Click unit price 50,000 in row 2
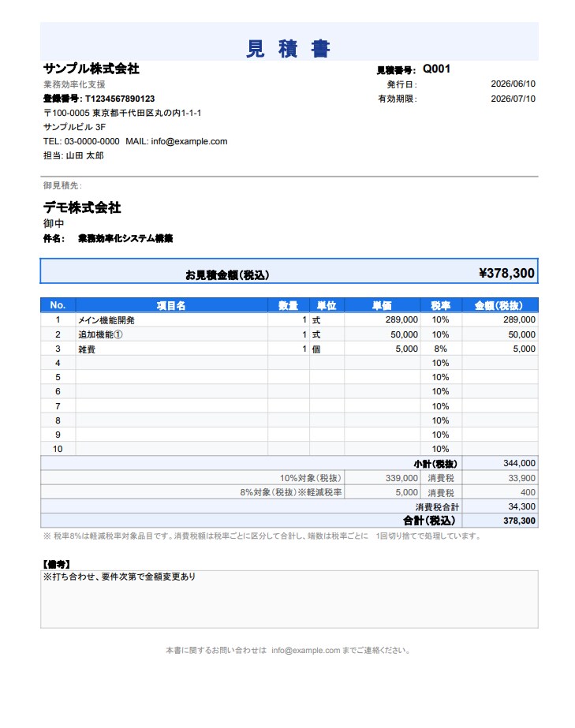This screenshot has width=575, height=728. pyautogui.click(x=404, y=334)
